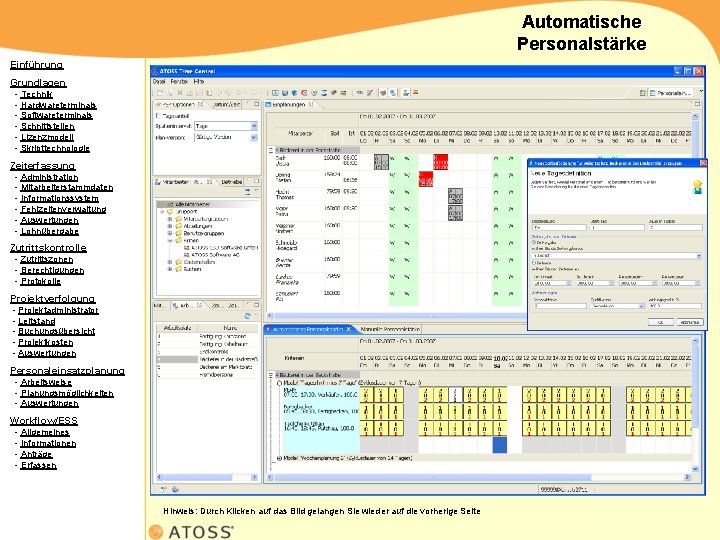Click the scroll-up arrow of the Einplanungen grid

[x=695, y=117]
